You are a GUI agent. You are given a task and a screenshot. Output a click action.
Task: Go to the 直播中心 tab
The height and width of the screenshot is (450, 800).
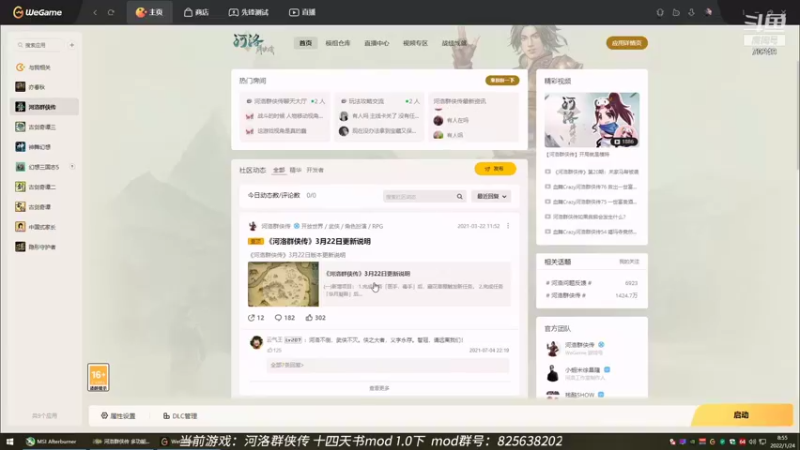(x=377, y=43)
